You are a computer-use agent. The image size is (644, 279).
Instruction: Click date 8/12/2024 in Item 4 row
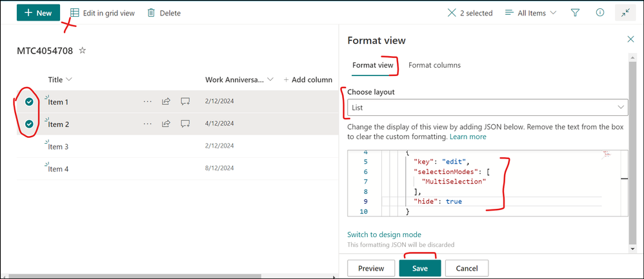click(219, 168)
